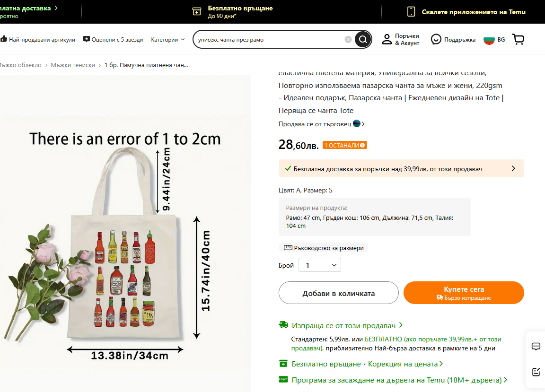
Task: Focus the search input field
Action: click(270, 40)
